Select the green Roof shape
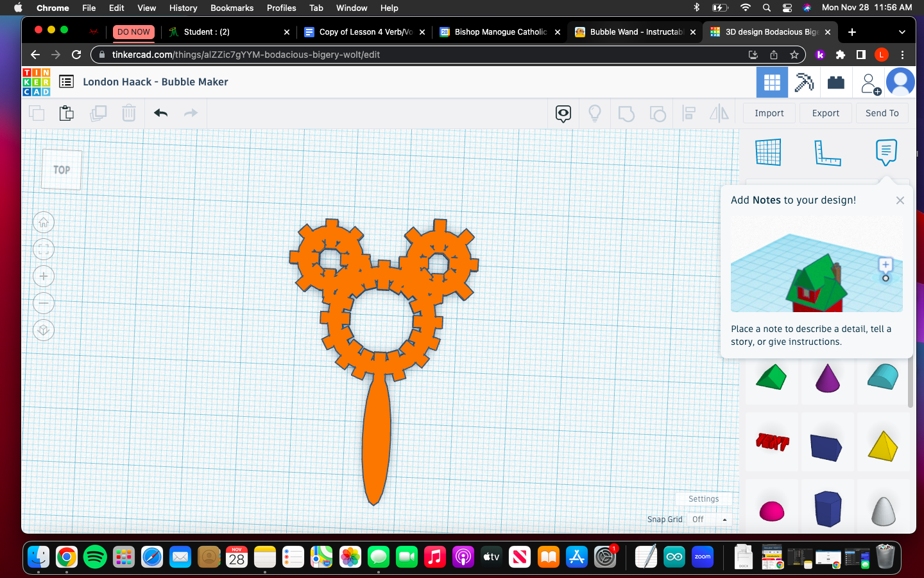The image size is (924, 578). click(772, 377)
